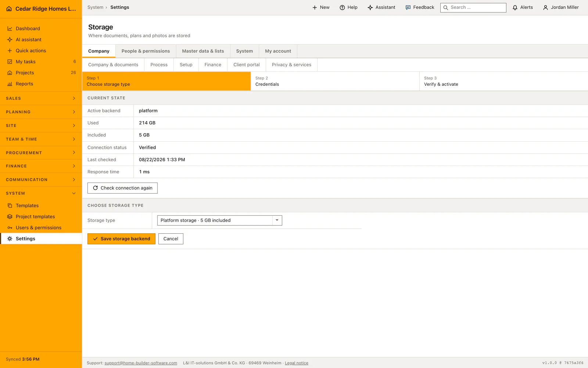
Task: Open the Storage type dropdown
Action: [x=219, y=220]
